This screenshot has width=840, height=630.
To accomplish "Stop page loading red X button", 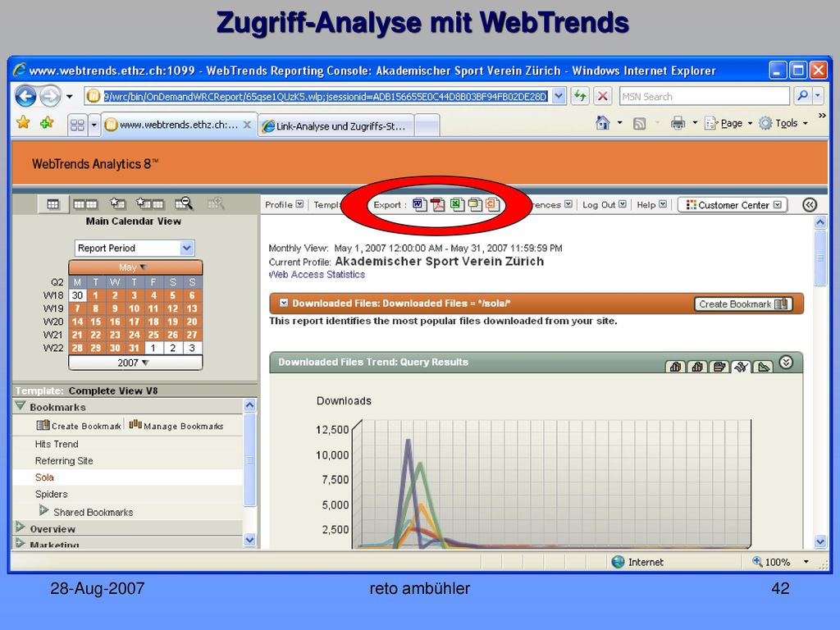I will pyautogui.click(x=603, y=96).
